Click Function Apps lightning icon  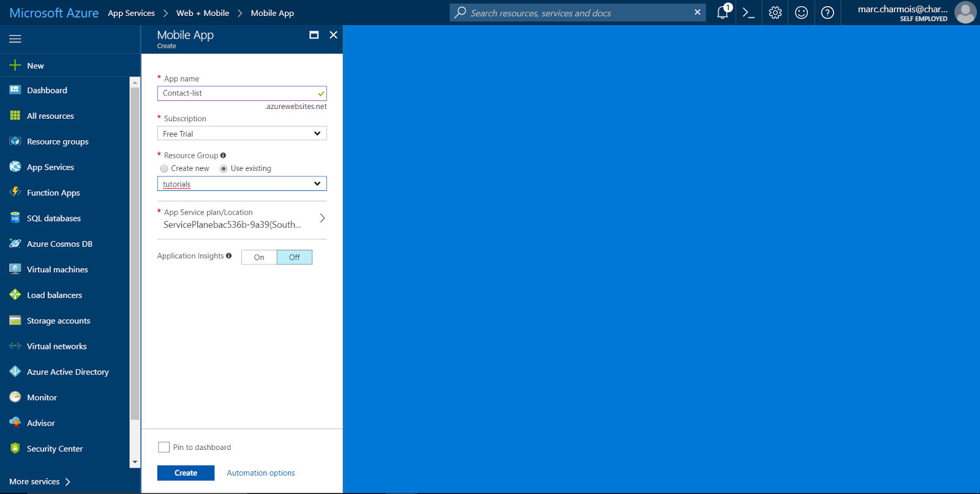[15, 192]
